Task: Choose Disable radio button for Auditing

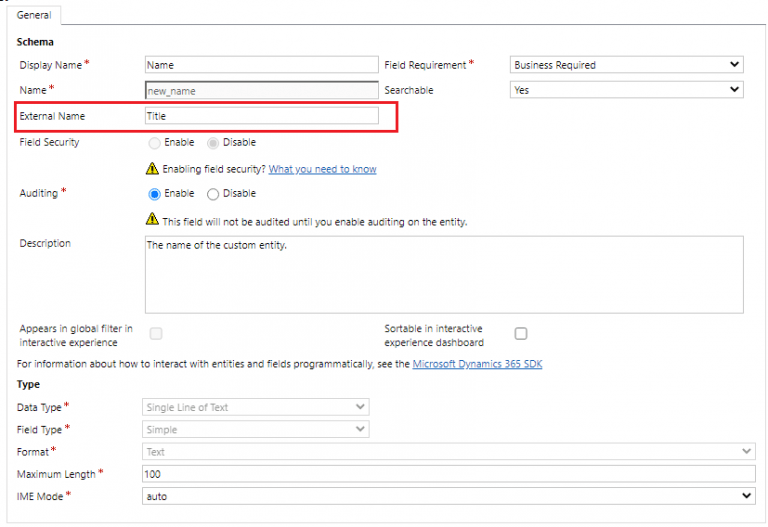Action: [213, 194]
